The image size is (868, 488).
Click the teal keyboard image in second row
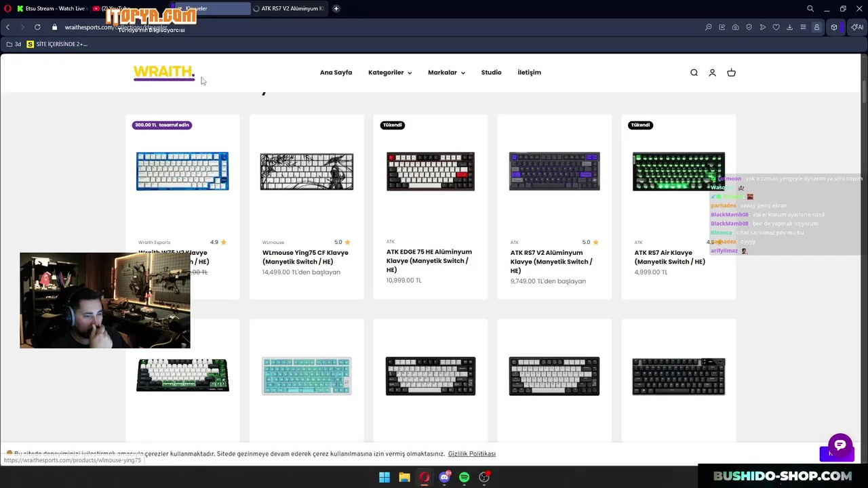(x=307, y=375)
